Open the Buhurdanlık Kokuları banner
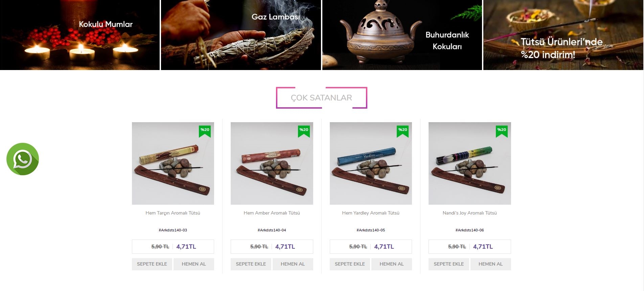This screenshot has width=644, height=291. (x=402, y=35)
